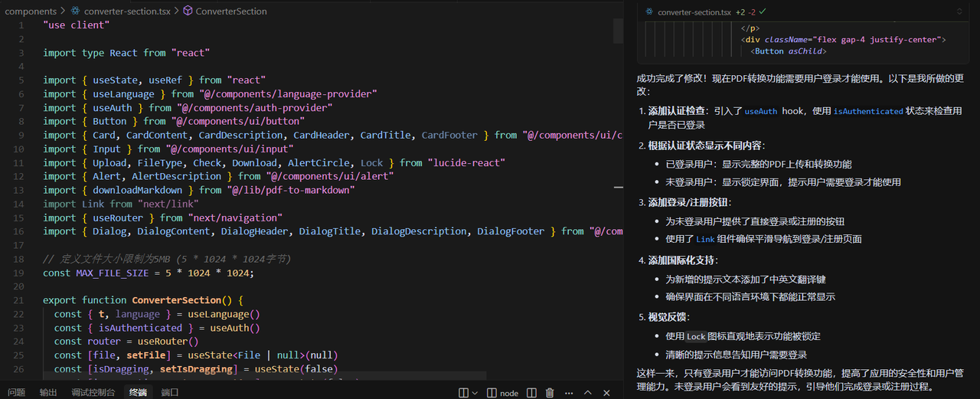The image size is (980, 399).
Task: Open the 端口 tab
Action: point(170,392)
